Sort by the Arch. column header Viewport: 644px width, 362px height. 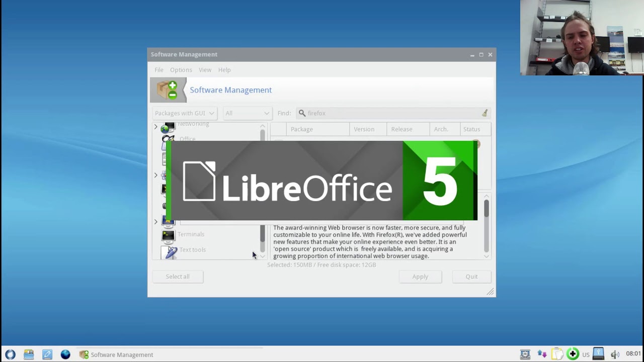(444, 129)
